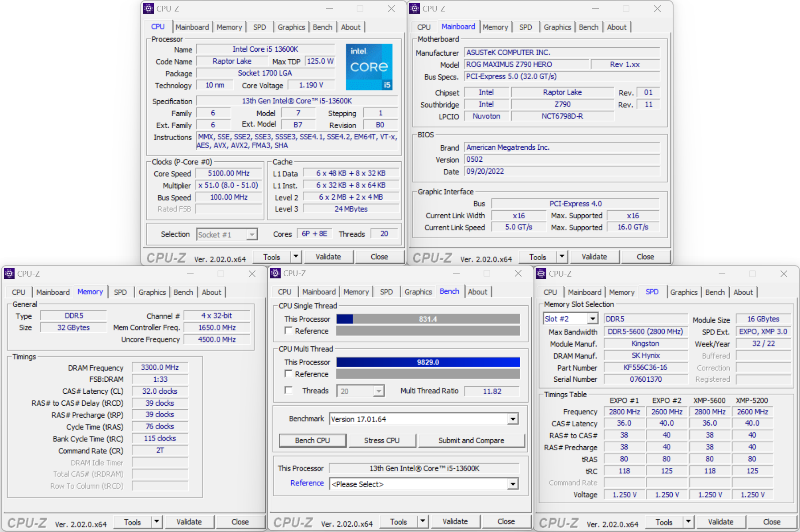
Task: Click Submit and Compare button
Action: [x=471, y=441]
